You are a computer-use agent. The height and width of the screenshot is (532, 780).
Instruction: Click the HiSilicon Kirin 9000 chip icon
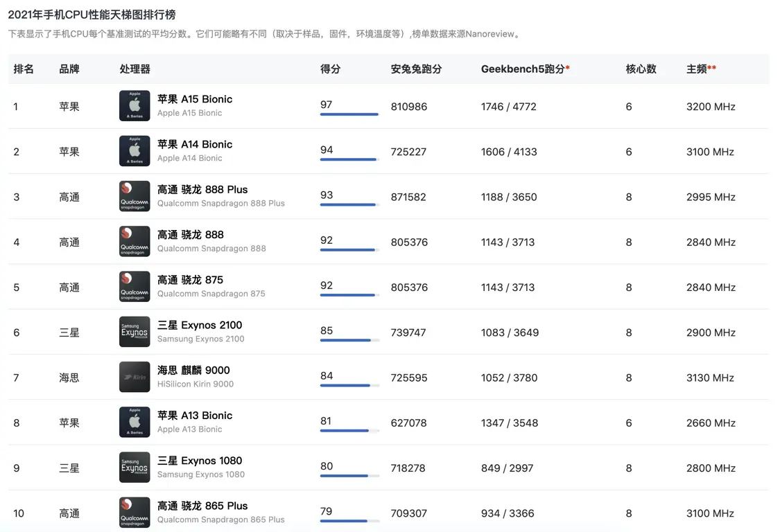pos(135,378)
